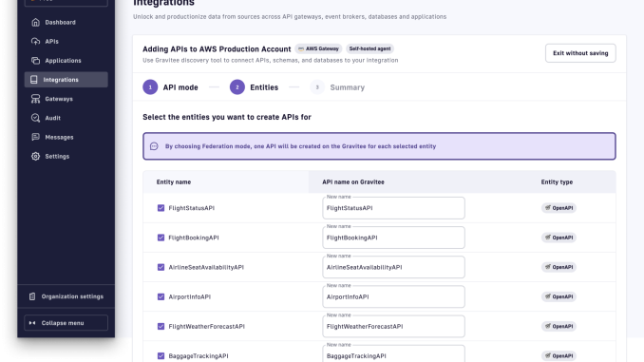The image size is (644, 362).
Task: Uncheck the FlightBookingAPI checkbox
Action: point(161,238)
